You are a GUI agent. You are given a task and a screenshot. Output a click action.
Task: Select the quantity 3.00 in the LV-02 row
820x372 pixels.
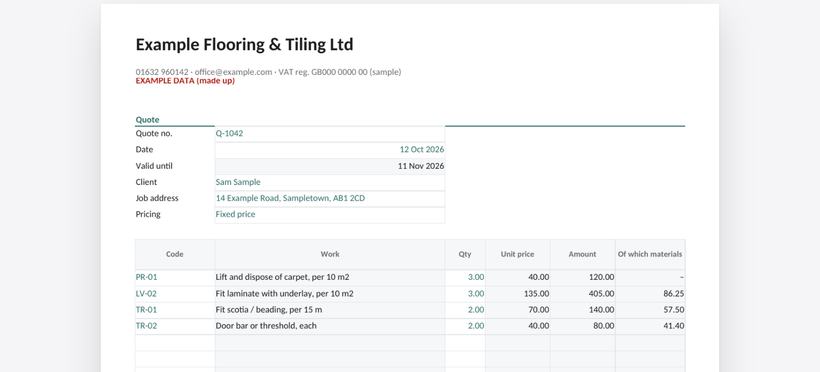(465, 294)
